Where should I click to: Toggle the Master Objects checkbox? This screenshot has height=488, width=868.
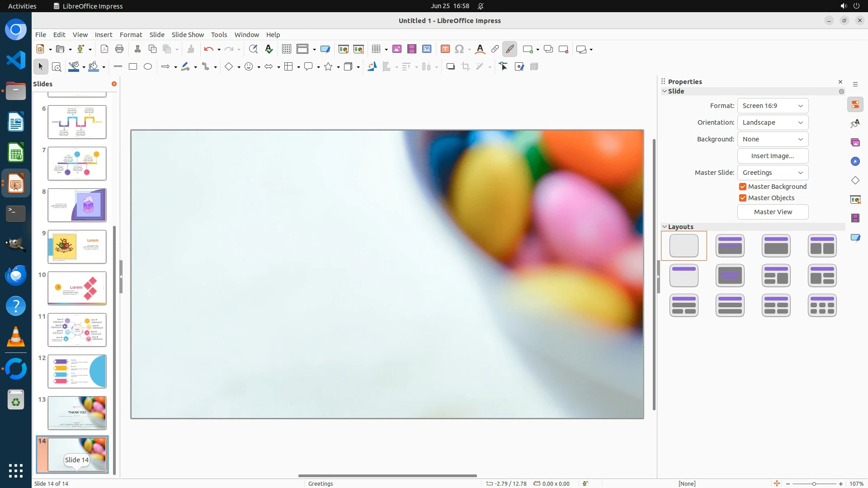743,198
